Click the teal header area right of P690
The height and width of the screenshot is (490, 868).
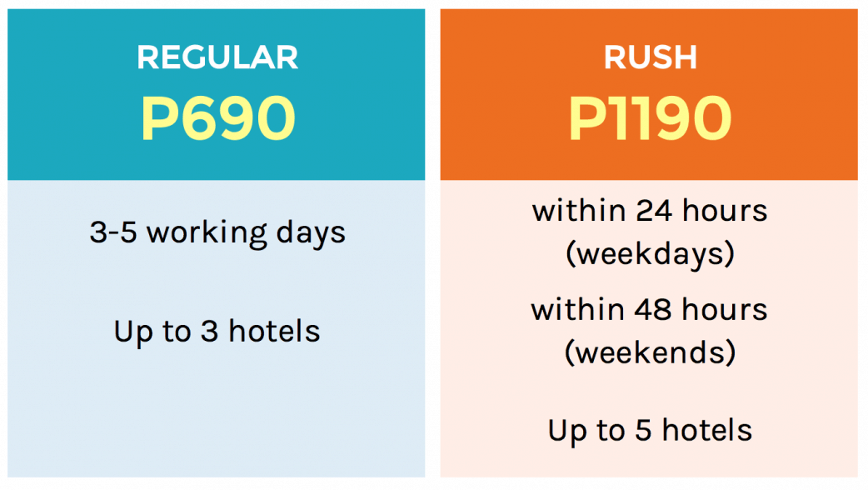coord(367,119)
